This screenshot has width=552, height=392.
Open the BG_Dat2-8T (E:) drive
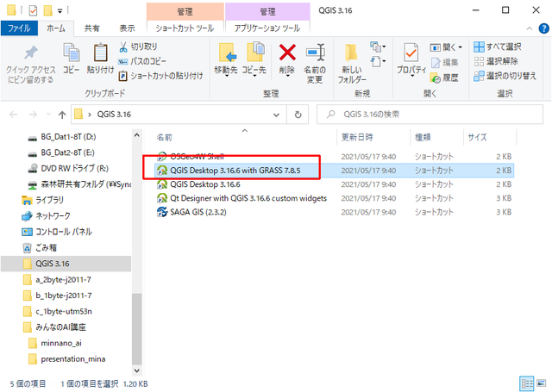point(61,152)
